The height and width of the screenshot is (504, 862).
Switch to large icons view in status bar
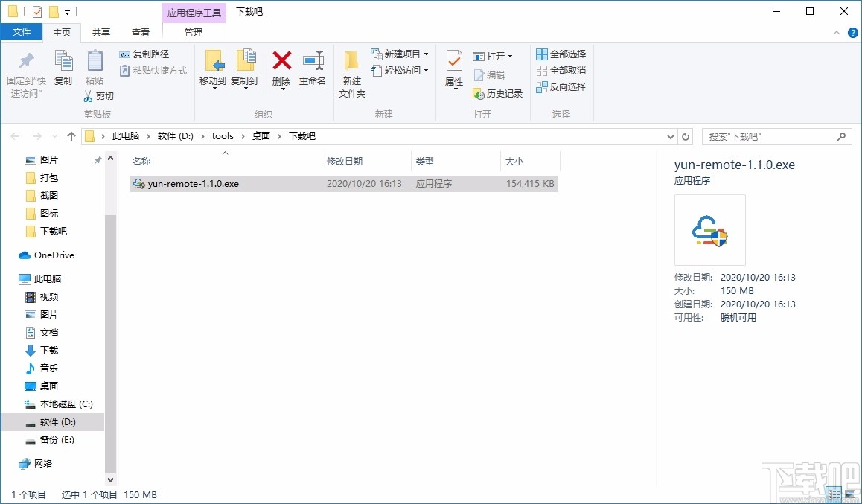851,494
